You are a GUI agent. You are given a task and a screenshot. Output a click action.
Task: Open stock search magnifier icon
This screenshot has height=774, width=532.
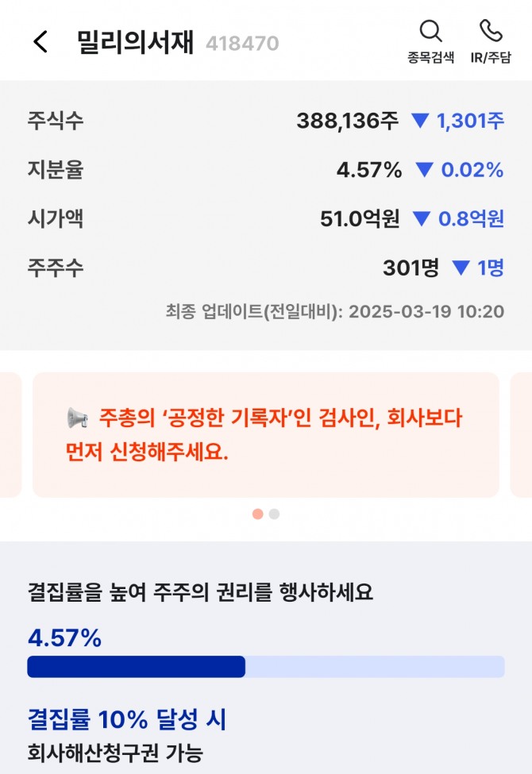click(x=430, y=32)
